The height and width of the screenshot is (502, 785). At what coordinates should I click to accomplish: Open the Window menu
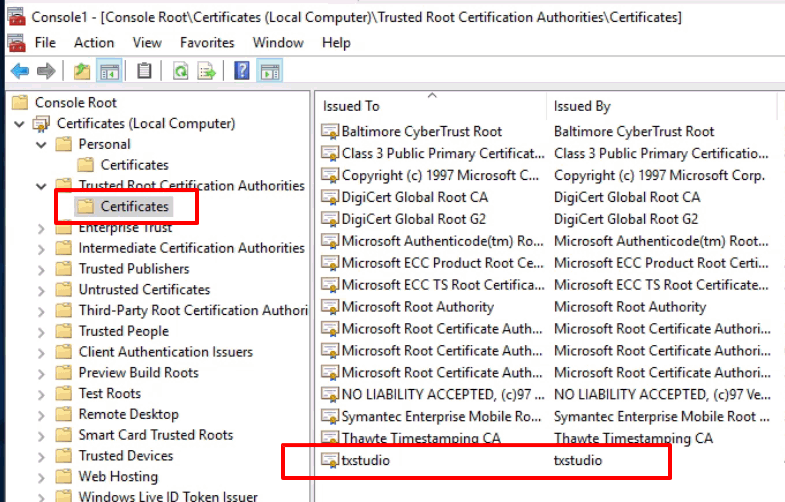click(x=278, y=43)
